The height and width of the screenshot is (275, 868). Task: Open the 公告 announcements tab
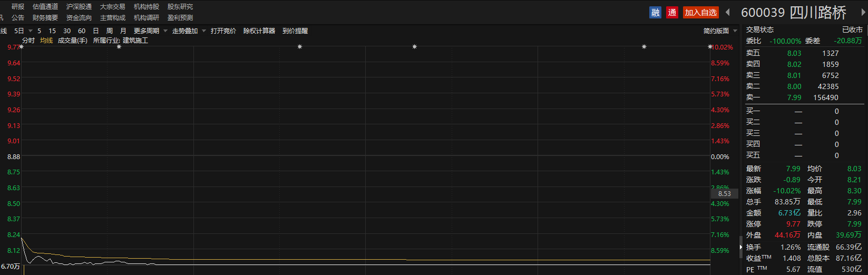[18, 18]
